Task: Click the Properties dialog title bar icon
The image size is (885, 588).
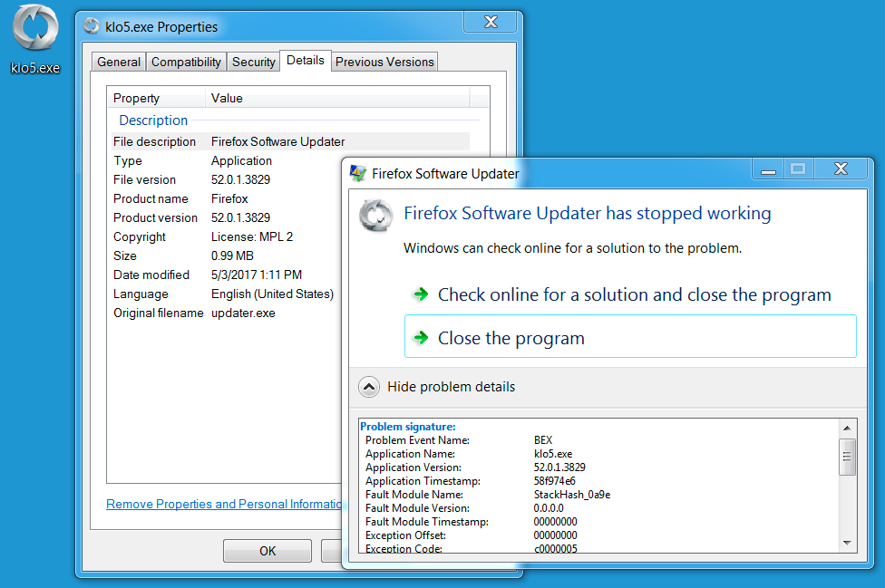Action: click(x=92, y=26)
